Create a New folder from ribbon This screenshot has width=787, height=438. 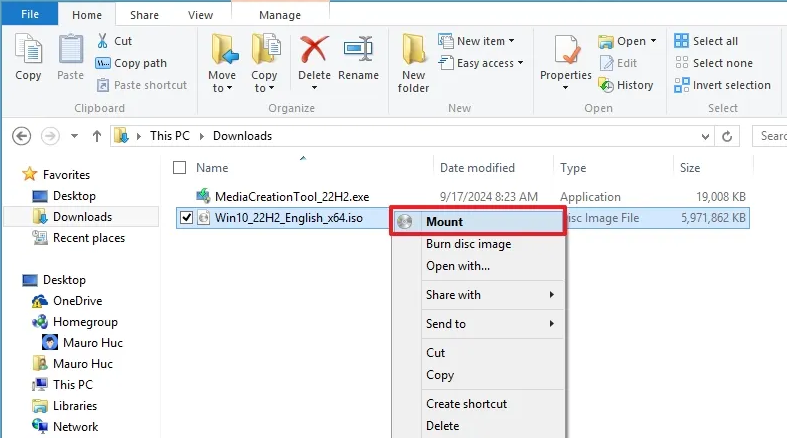413,63
